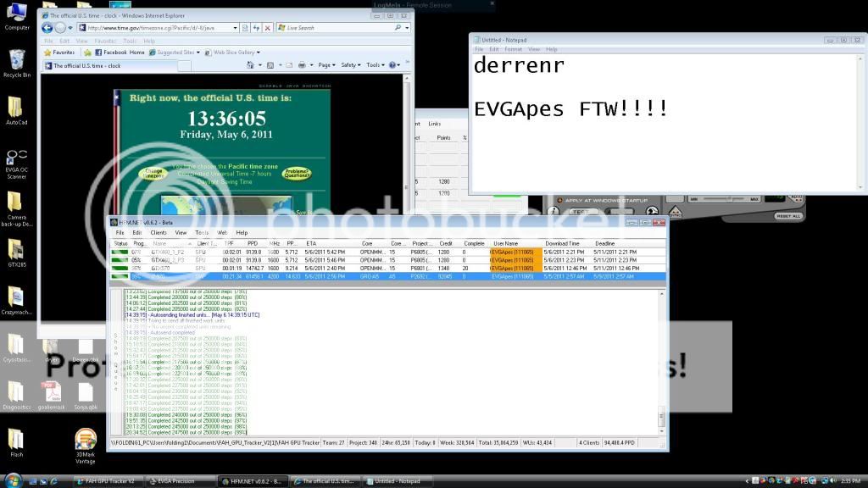Image resolution: width=868 pixels, height=488 pixels.
Task: Open the Format menu in Notepad
Action: pyautogui.click(x=513, y=49)
